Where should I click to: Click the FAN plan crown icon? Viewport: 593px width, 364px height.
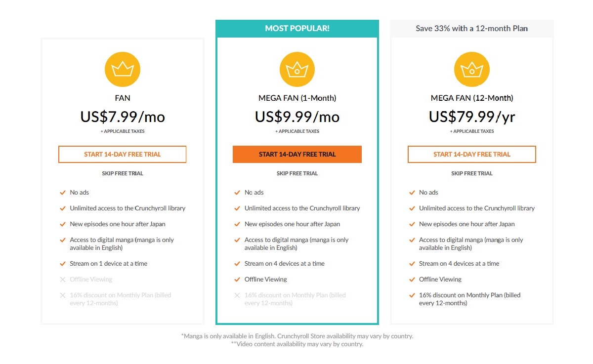123,70
